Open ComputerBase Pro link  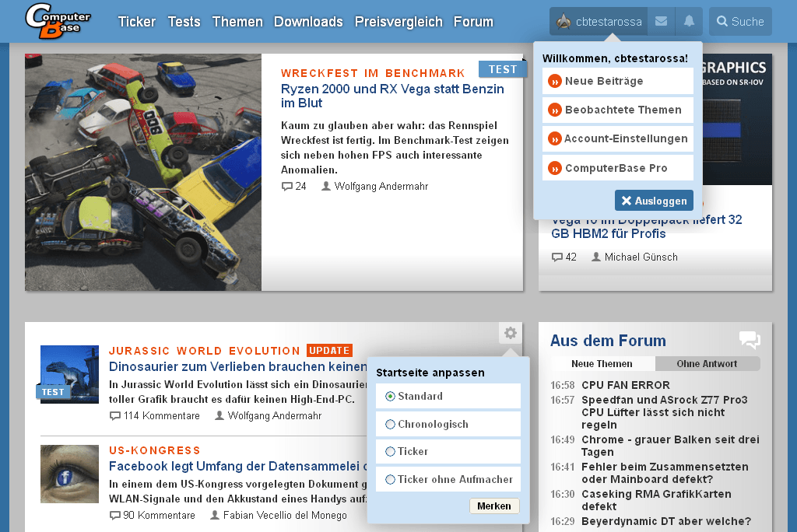pos(617,168)
